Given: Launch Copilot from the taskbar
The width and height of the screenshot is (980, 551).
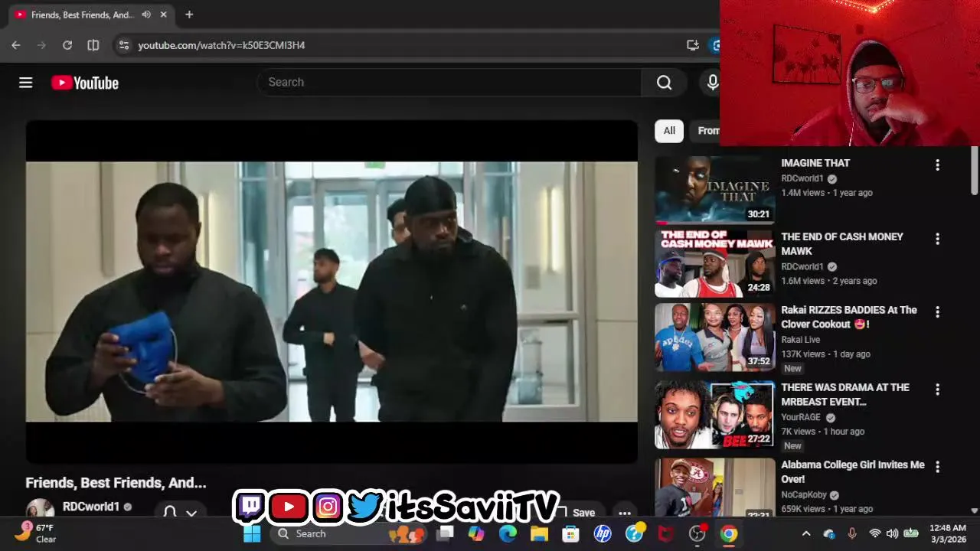Looking at the screenshot, I should coord(476,533).
